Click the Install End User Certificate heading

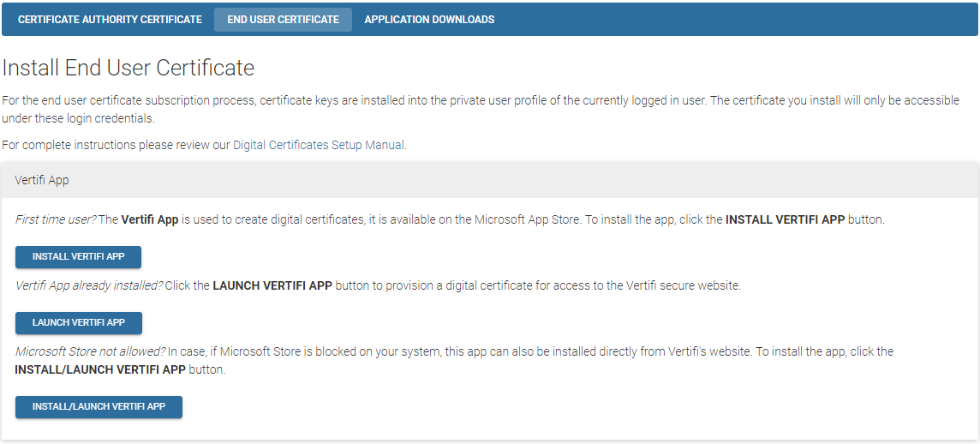point(128,68)
